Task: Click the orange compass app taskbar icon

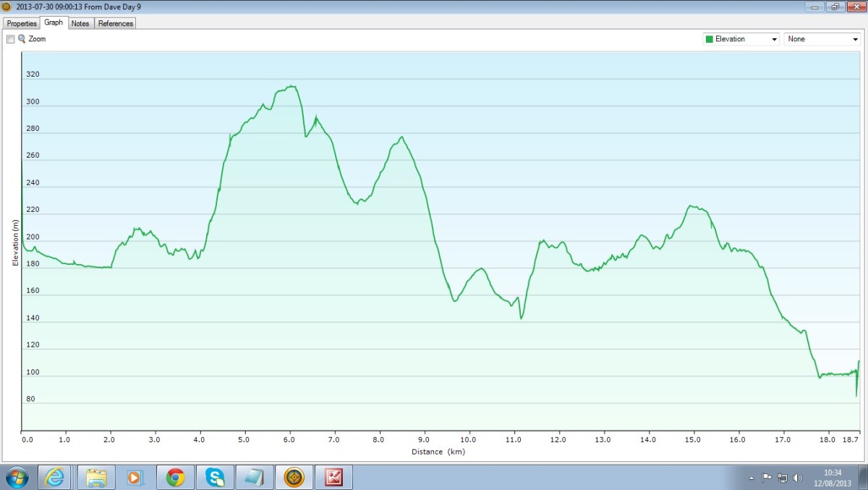Action: (293, 477)
